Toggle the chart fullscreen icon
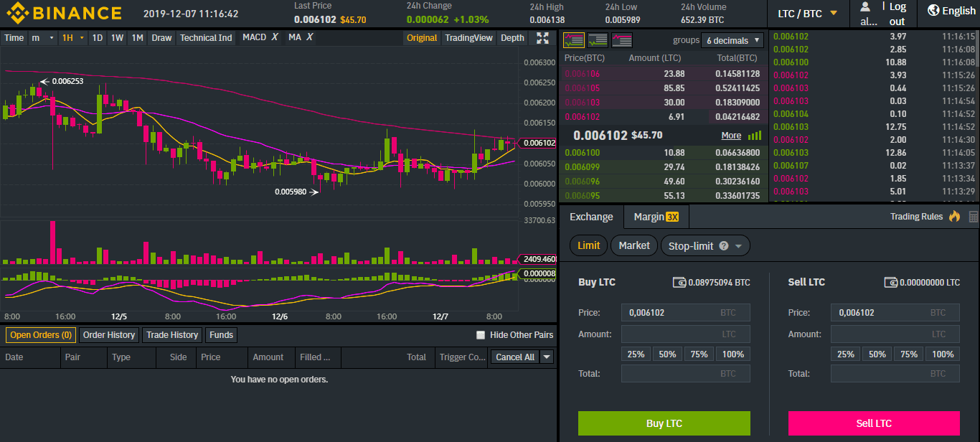Screen dimensions: 980x442 [542, 38]
